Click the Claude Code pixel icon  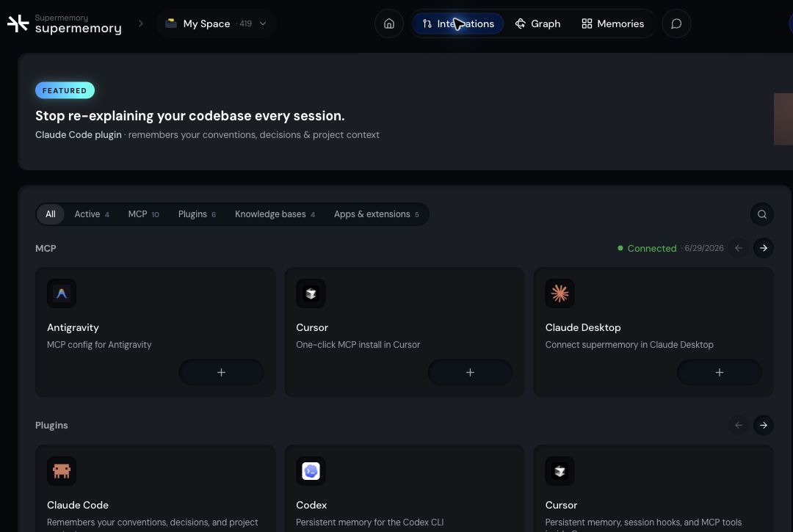pyautogui.click(x=62, y=471)
